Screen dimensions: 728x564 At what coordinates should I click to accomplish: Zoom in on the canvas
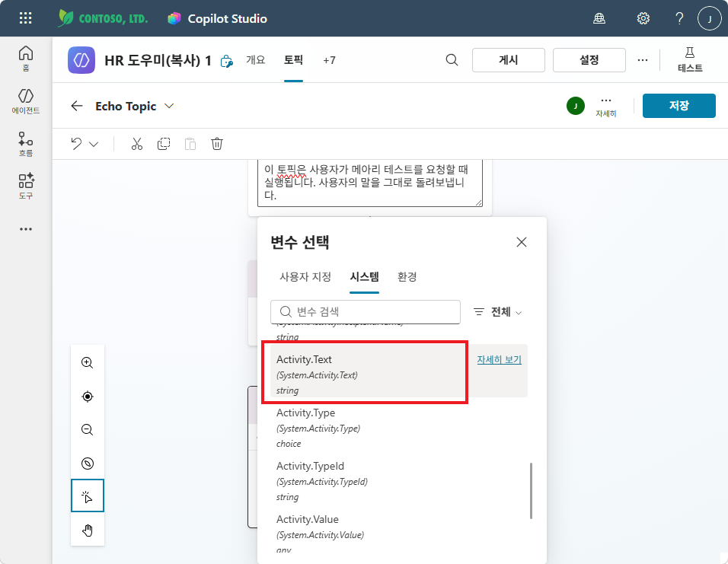tap(88, 362)
